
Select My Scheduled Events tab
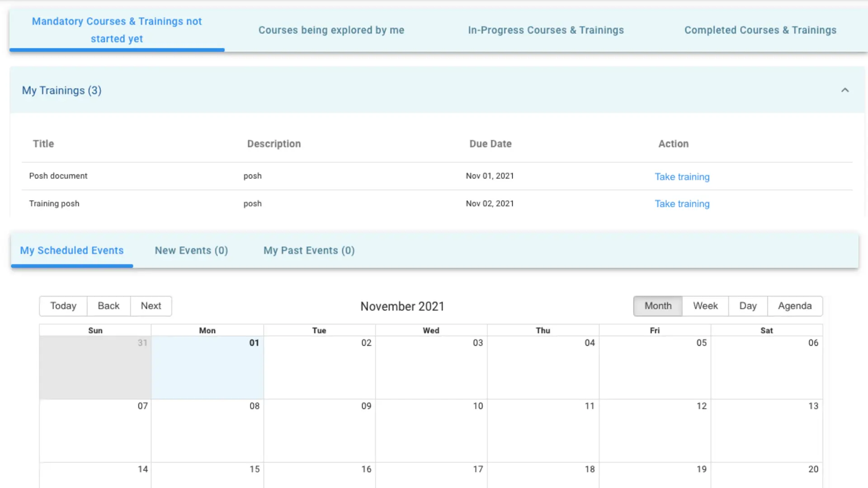click(72, 250)
